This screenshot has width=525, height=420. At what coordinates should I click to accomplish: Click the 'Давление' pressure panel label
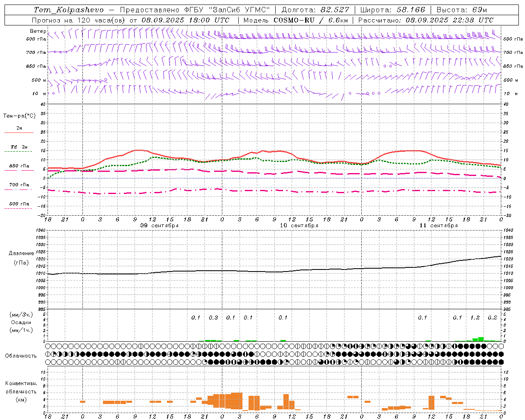[21, 253]
